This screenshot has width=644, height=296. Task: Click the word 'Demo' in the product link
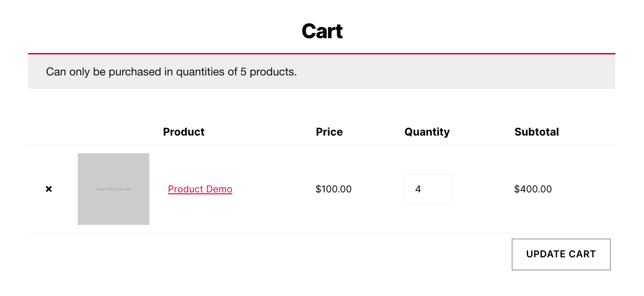[x=219, y=189]
